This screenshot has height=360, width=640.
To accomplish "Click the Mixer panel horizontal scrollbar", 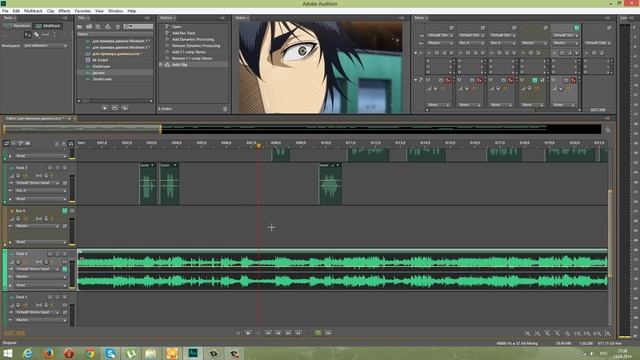I will pyautogui.click(x=503, y=110).
